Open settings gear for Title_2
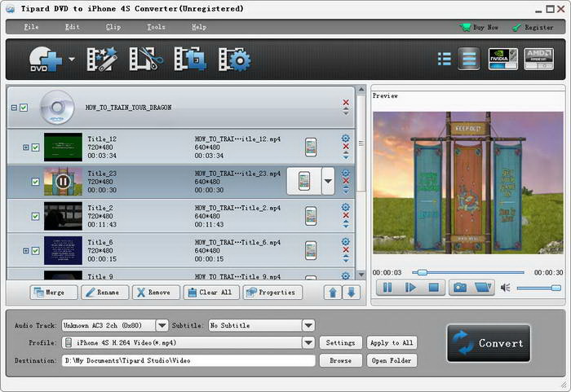 tap(346, 207)
